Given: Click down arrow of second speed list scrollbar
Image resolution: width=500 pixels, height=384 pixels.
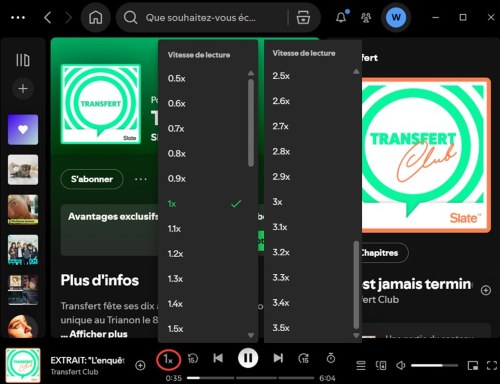Looking at the screenshot, I should [x=356, y=335].
